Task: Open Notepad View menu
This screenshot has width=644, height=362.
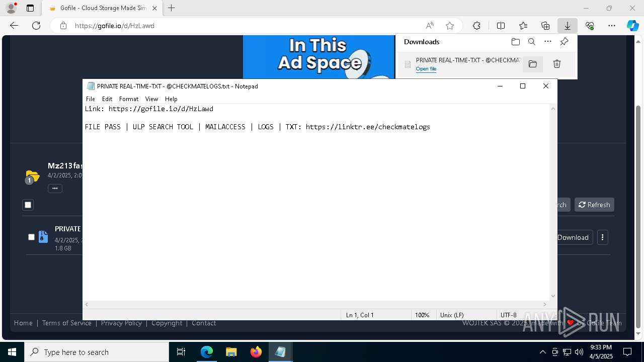Action: [x=151, y=99]
